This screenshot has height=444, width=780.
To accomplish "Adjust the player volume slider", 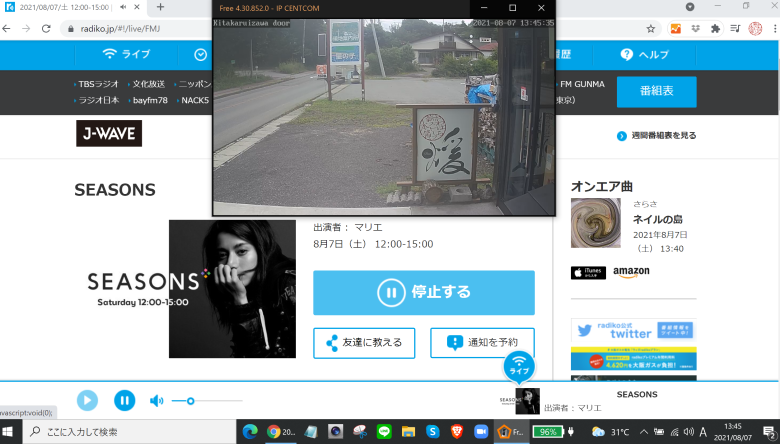I will [x=191, y=401].
